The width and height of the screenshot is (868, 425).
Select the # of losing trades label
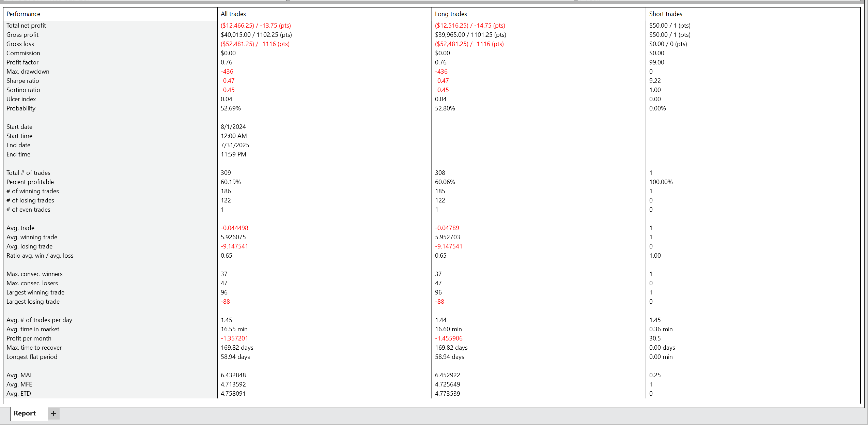click(30, 200)
